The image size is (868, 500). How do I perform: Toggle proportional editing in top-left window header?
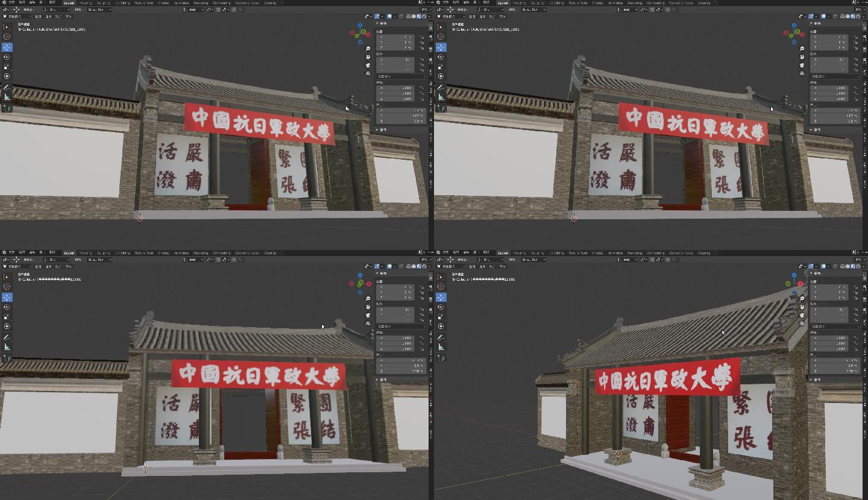[234, 10]
